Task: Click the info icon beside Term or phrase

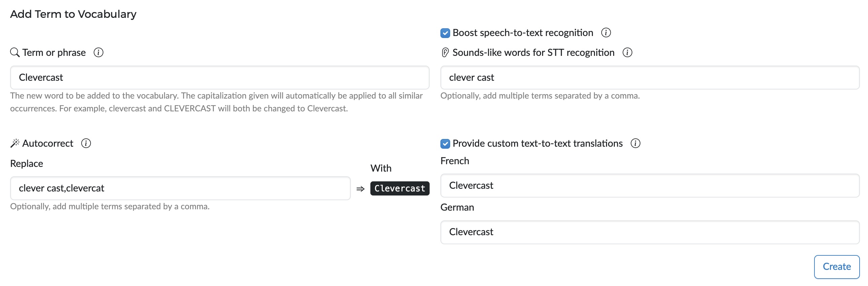Action: point(98,52)
